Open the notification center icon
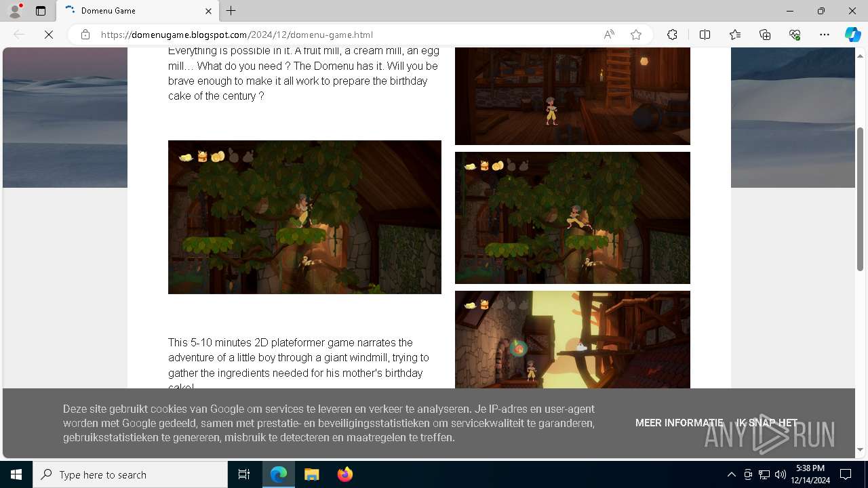 (x=846, y=474)
